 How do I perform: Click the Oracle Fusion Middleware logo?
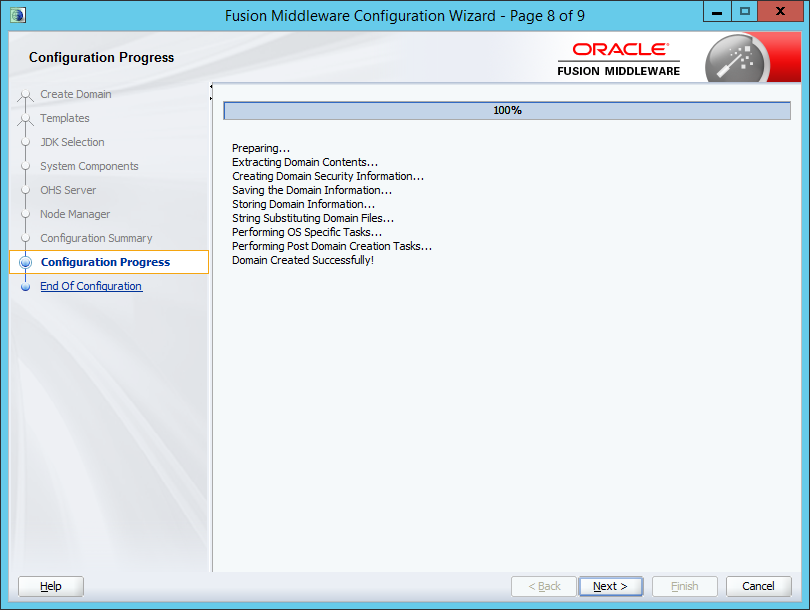coord(619,58)
